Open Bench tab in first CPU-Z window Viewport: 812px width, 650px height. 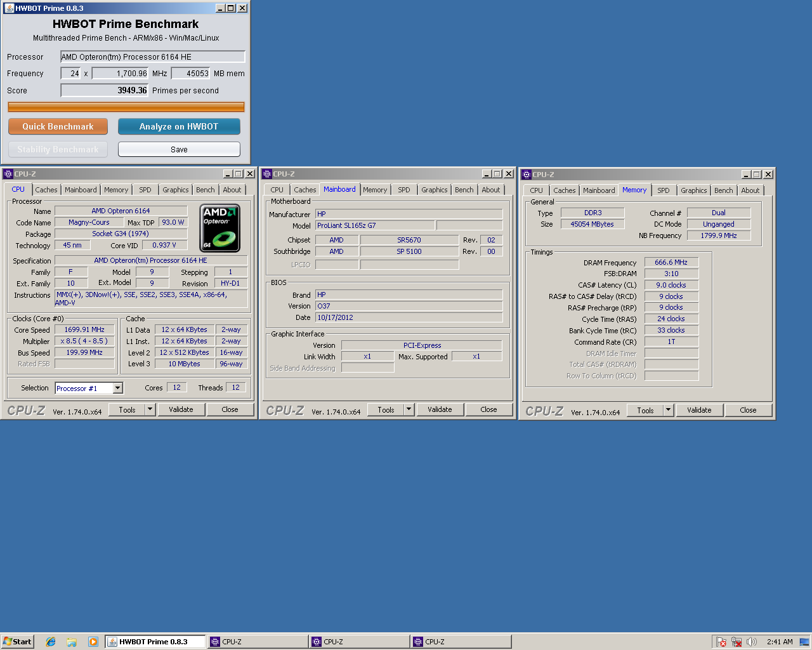coord(205,190)
